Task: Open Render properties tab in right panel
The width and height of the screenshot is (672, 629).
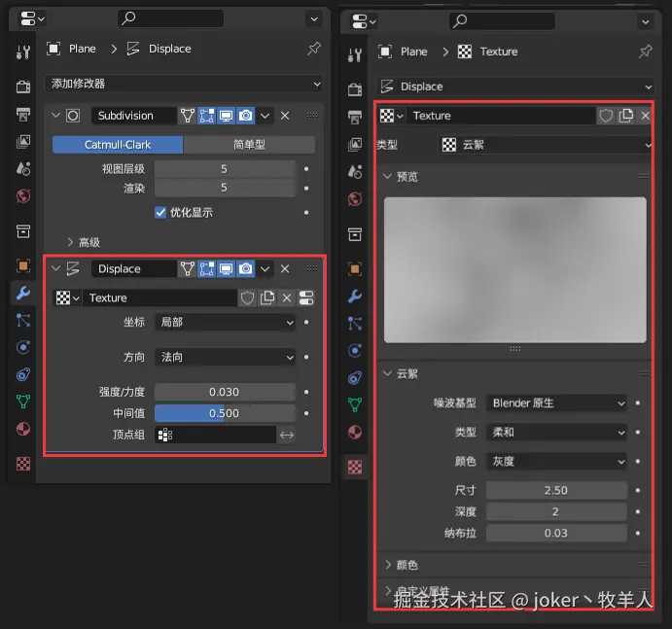Action: [x=354, y=89]
